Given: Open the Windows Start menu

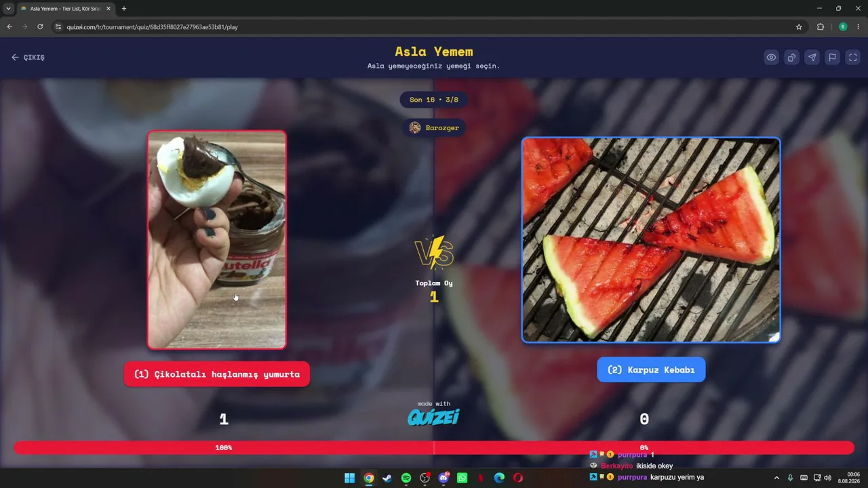Looking at the screenshot, I should (x=350, y=478).
